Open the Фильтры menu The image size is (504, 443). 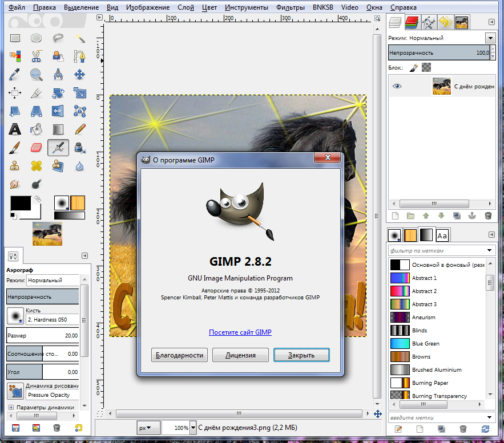(291, 7)
